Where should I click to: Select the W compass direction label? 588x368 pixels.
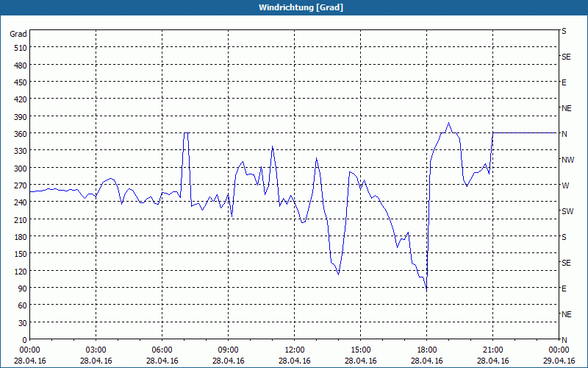pos(565,185)
